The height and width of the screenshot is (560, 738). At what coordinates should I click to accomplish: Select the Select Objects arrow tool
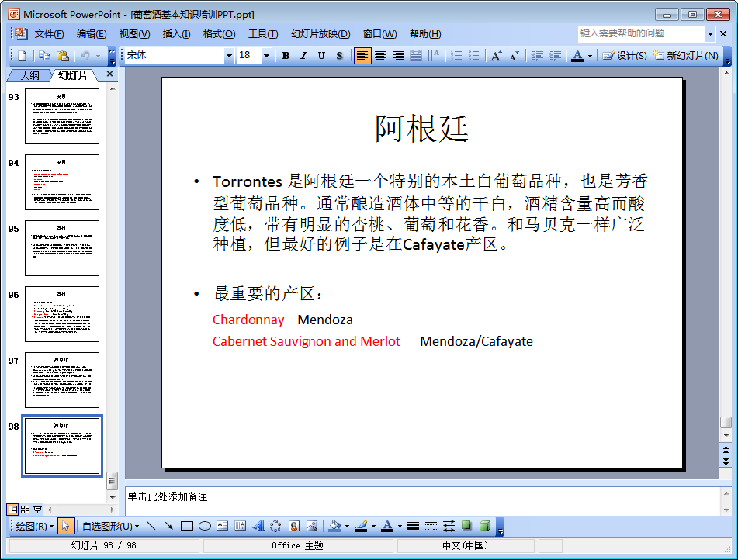[65, 526]
